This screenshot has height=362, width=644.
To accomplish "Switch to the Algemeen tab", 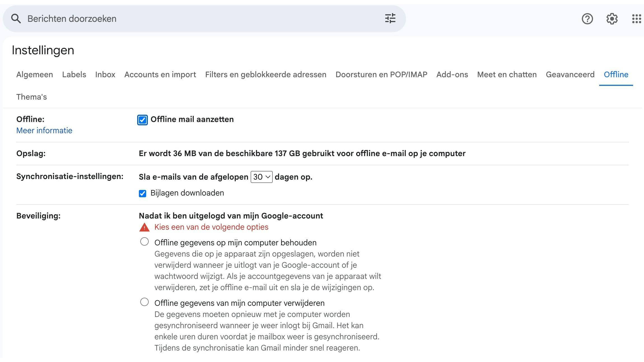I will (34, 74).
